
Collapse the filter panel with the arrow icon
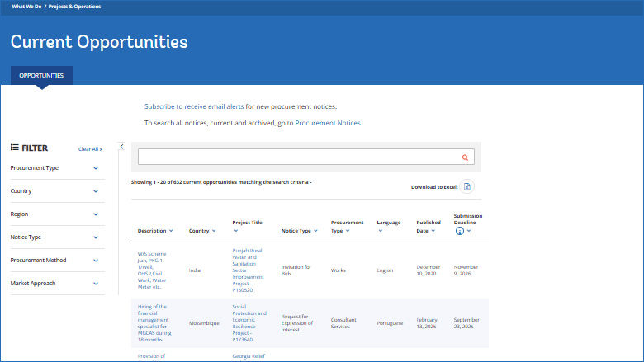[x=121, y=147]
